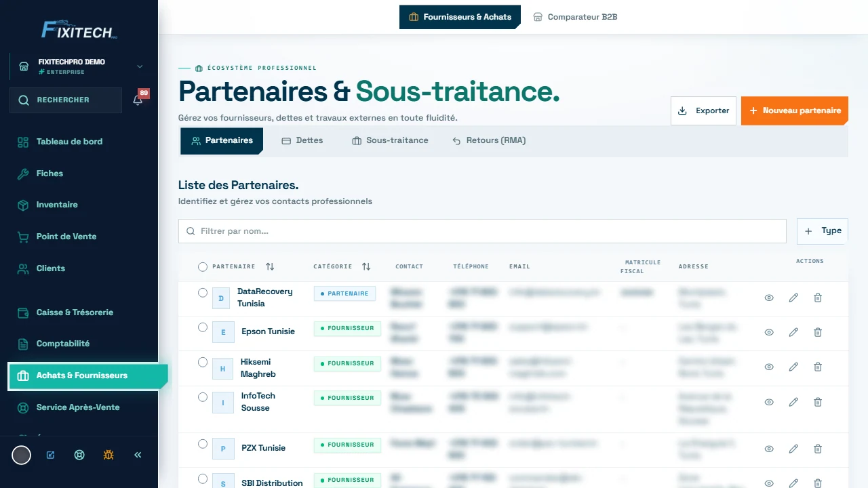Screen dimensions: 868x488
Task: Open the user avatar circle
Action: [x=22, y=455]
